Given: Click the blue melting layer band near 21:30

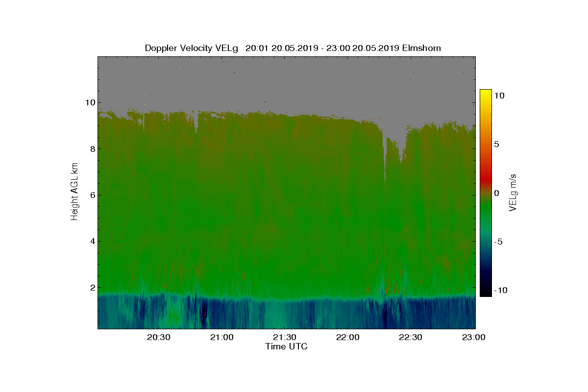Looking at the screenshot, I should click(285, 299).
